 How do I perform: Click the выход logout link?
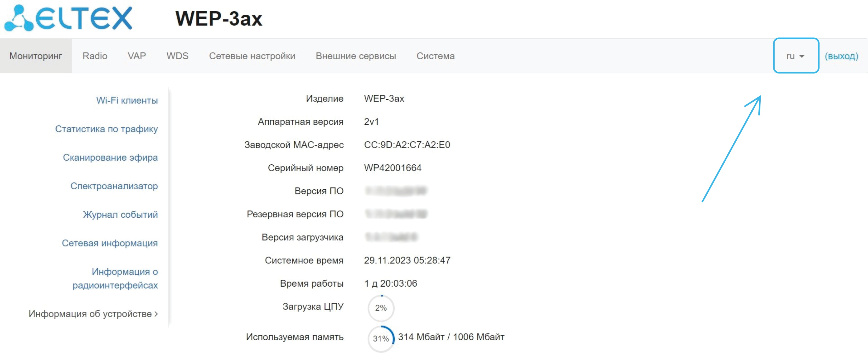841,56
